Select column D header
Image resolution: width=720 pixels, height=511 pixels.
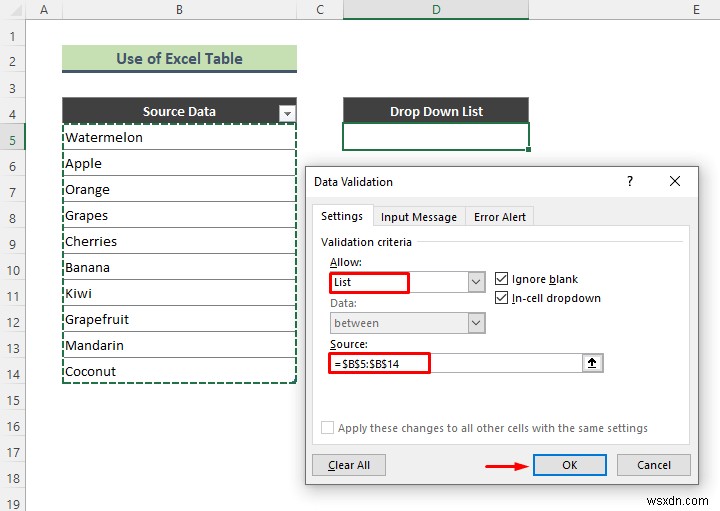pos(436,9)
